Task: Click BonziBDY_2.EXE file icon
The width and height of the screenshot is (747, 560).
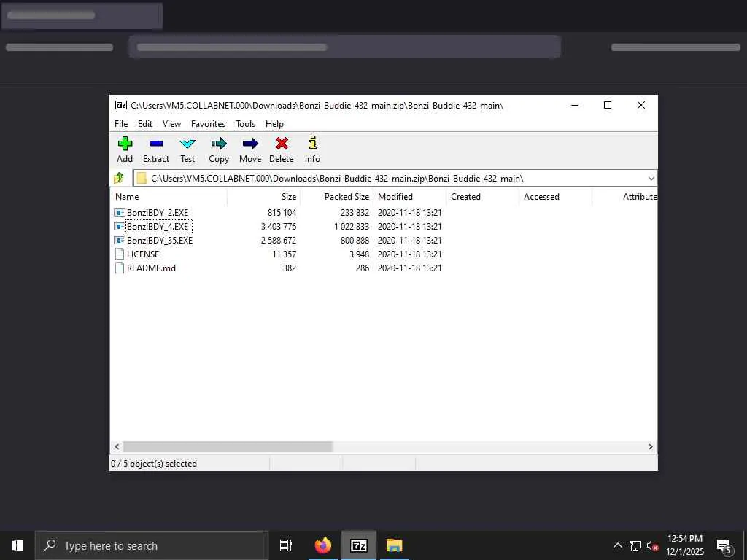Action: pos(120,212)
